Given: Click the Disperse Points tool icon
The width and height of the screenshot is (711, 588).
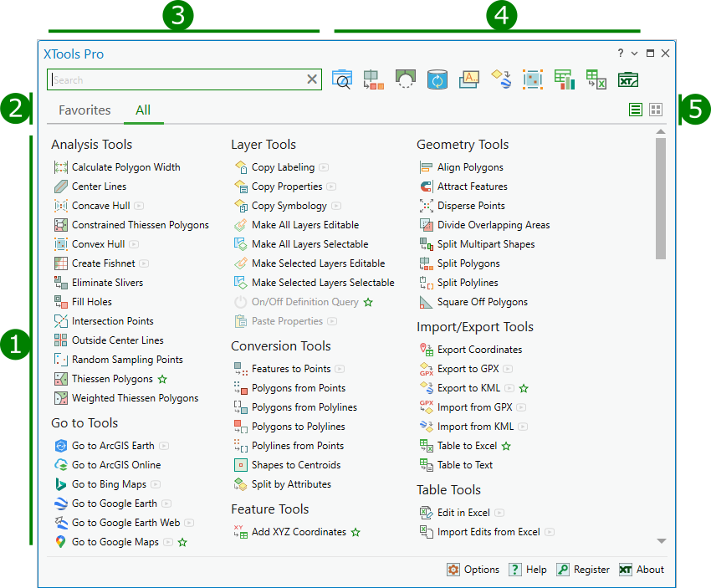Looking at the screenshot, I should [427, 206].
